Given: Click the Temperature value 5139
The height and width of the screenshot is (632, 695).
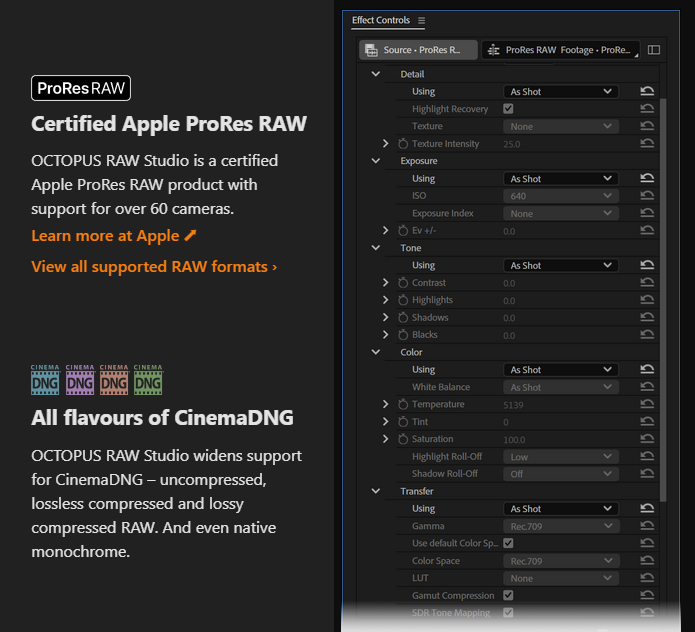Looking at the screenshot, I should [513, 405].
